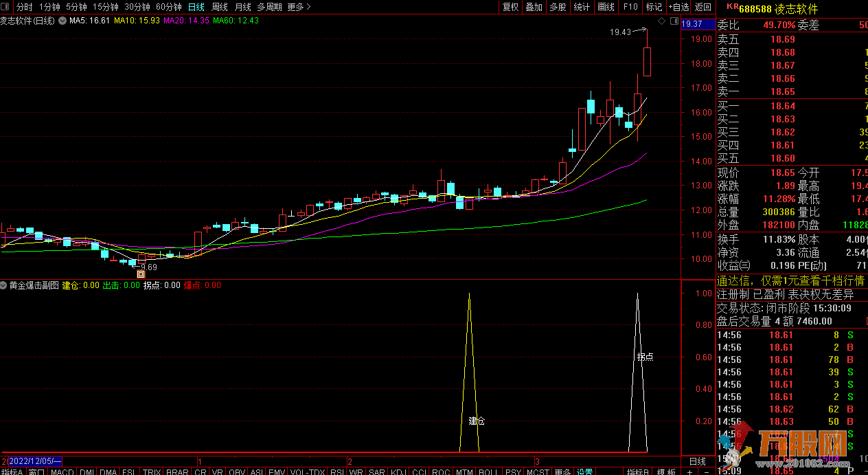Select 30分钟 period
The image size is (868, 475).
[137, 7]
